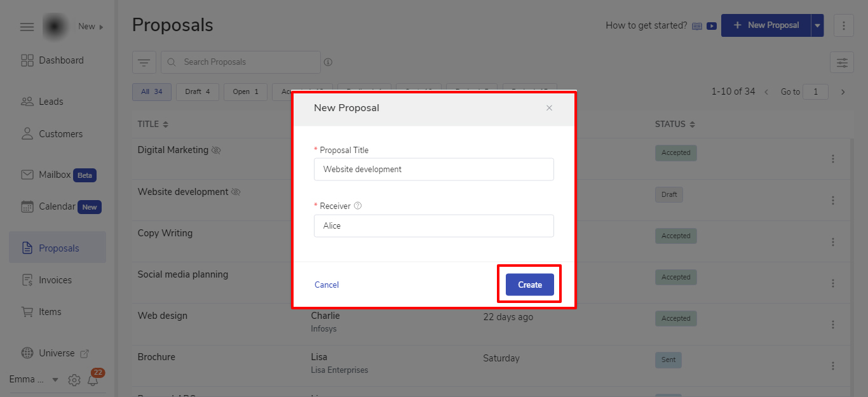Close the New Proposal dialog

pyautogui.click(x=549, y=108)
